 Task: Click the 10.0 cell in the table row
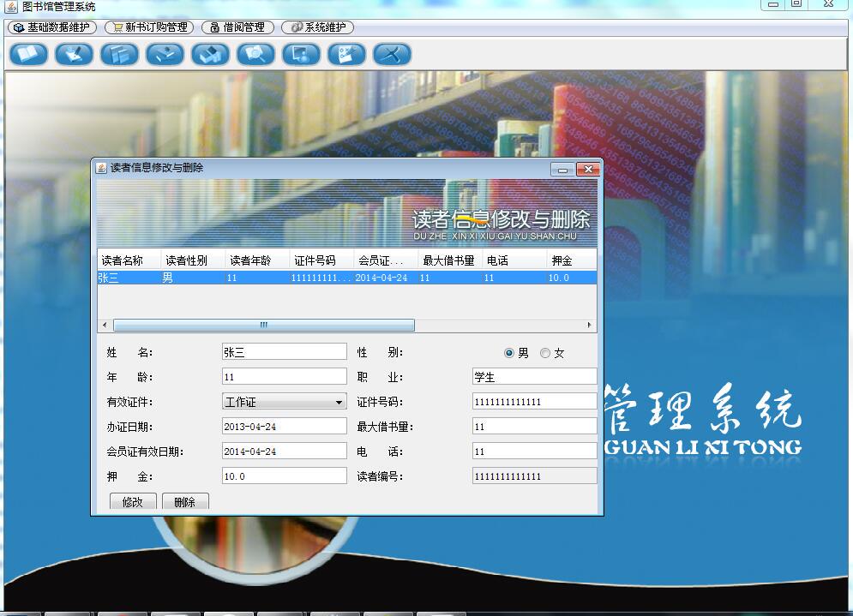[572, 278]
